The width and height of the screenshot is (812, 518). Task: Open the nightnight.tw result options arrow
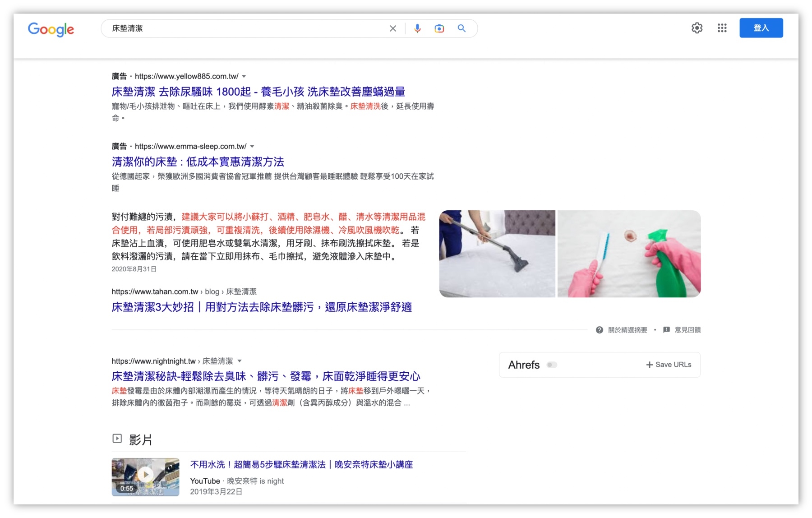240,361
